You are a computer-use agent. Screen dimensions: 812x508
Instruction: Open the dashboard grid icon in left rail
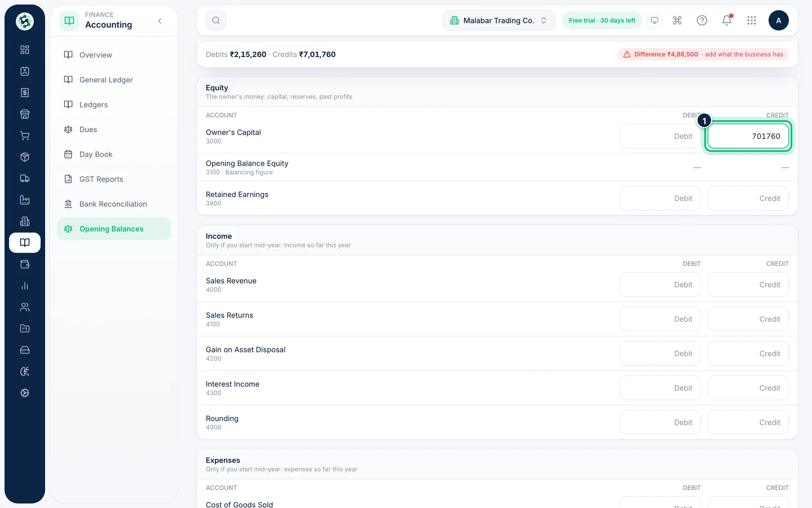(24, 50)
